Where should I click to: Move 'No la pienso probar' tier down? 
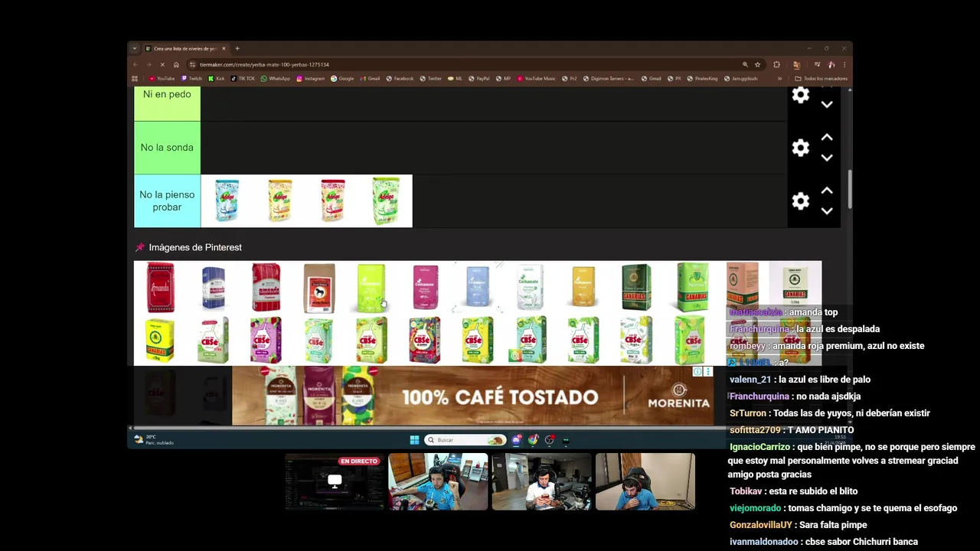(827, 210)
